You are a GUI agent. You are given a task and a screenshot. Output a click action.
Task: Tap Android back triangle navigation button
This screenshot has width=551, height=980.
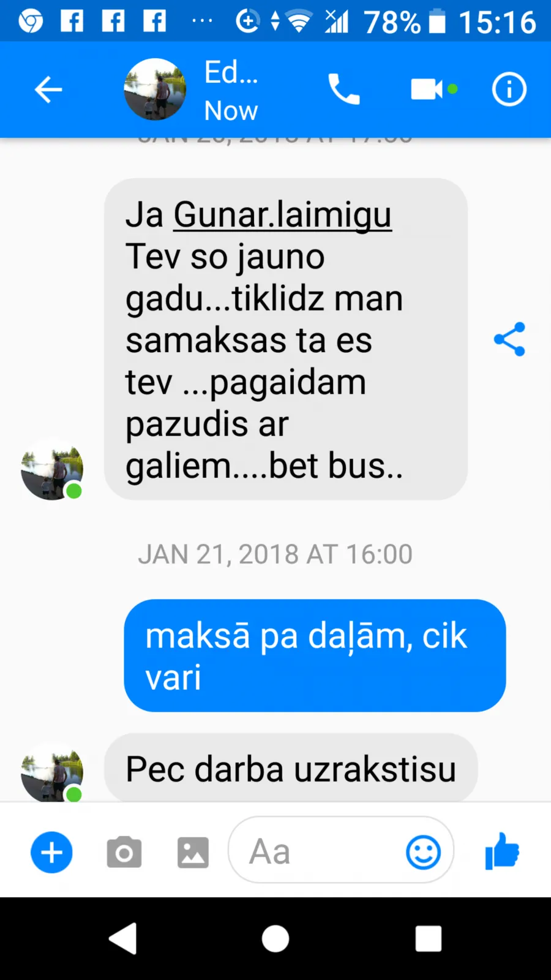[123, 938]
